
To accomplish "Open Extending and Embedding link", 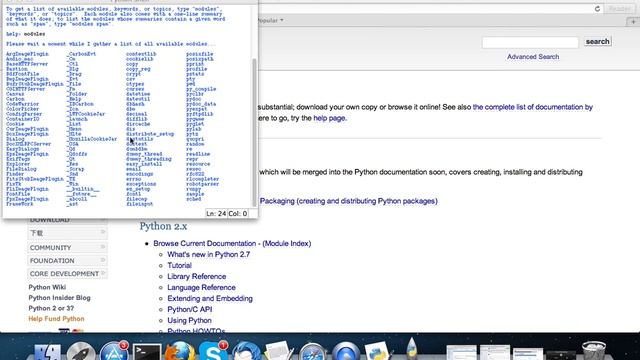I will click(210, 298).
